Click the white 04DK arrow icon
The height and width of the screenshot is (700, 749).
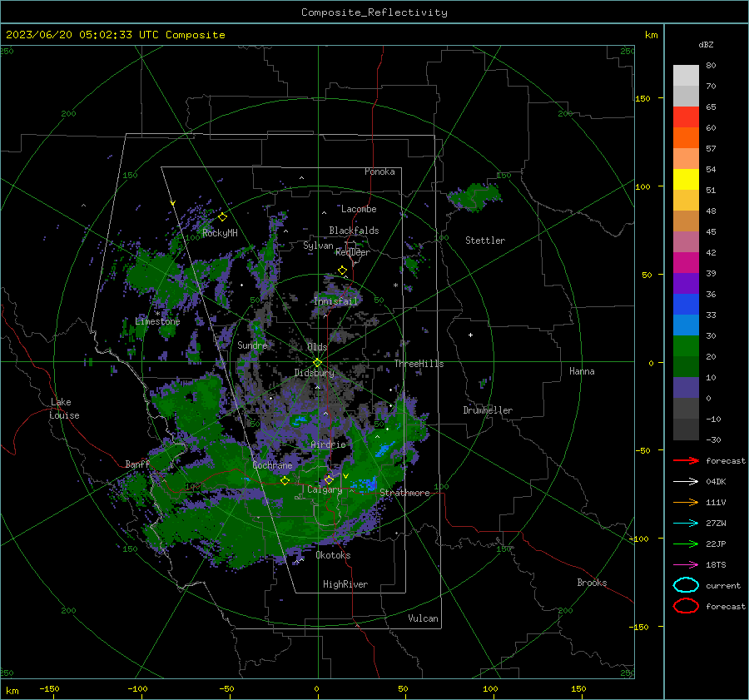click(686, 481)
